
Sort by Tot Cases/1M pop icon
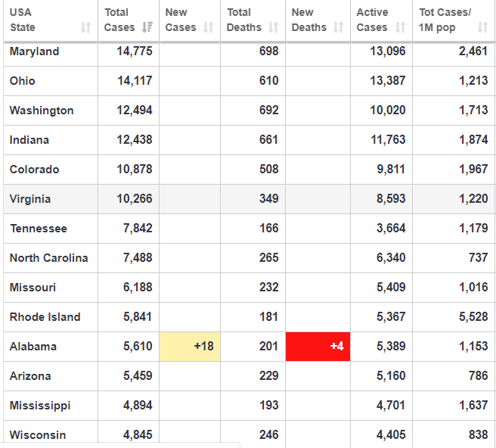[483, 27]
